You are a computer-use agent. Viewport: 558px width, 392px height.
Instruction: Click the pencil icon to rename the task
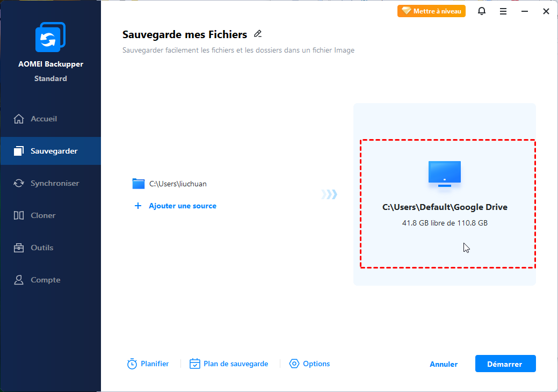[258, 34]
